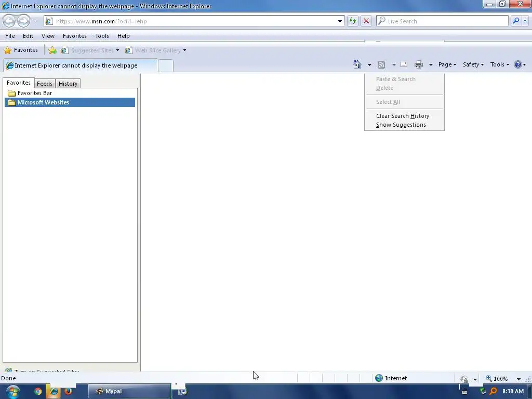Open Suggested Sites link
The height and width of the screenshot is (399, 532).
[x=87, y=50]
